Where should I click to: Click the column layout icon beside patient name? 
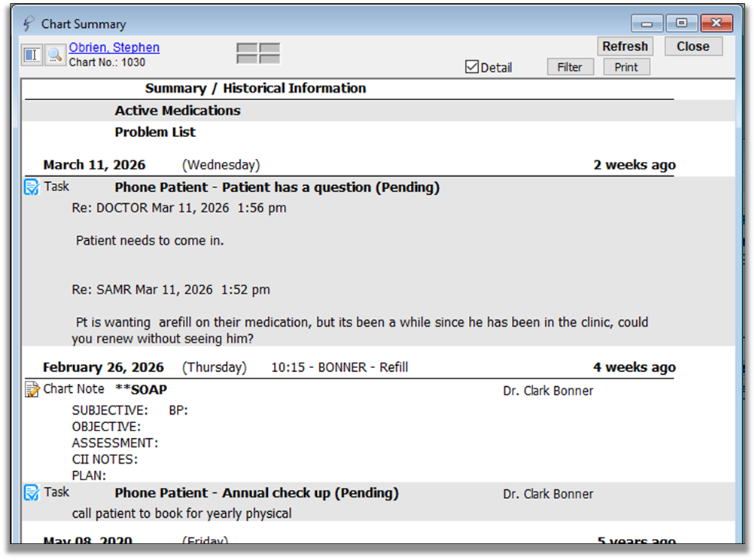32,55
